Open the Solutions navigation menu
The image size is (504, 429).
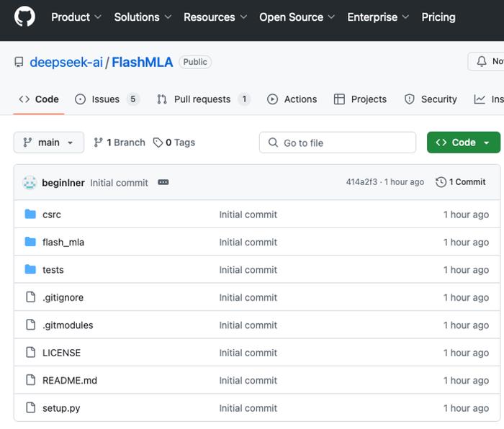[143, 17]
